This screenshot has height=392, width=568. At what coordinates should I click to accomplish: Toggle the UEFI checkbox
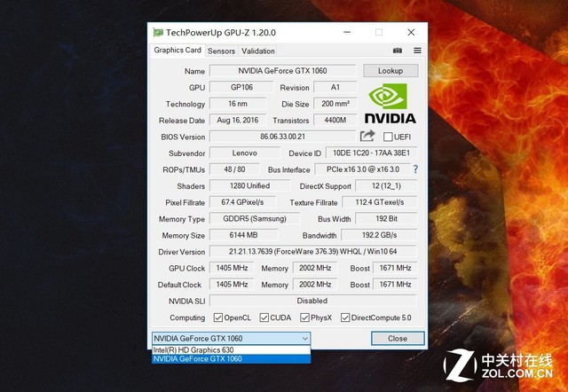388,137
